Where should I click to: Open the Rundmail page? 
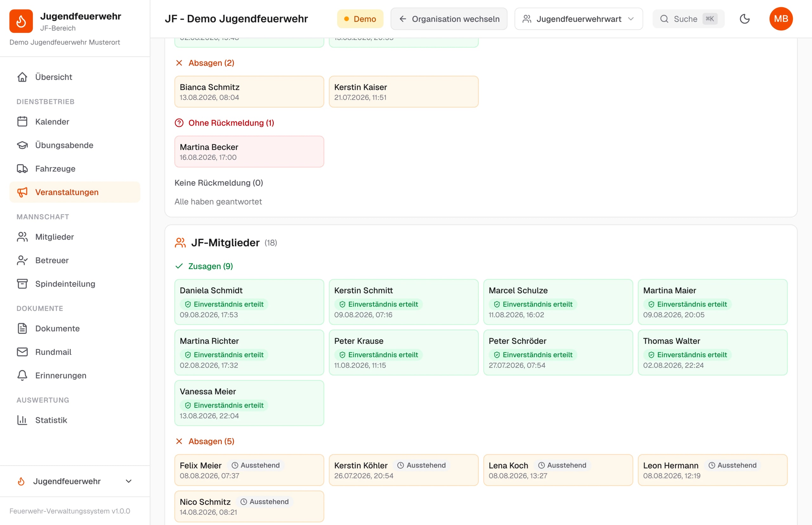(75, 352)
